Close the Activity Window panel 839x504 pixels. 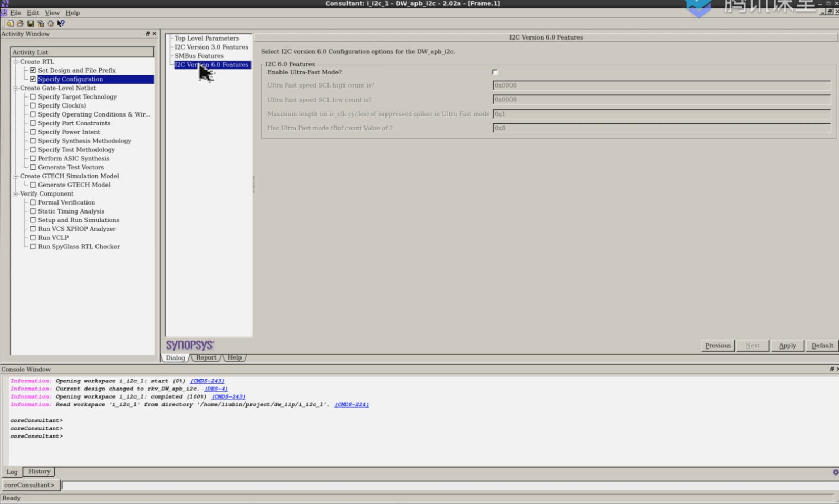click(x=155, y=34)
